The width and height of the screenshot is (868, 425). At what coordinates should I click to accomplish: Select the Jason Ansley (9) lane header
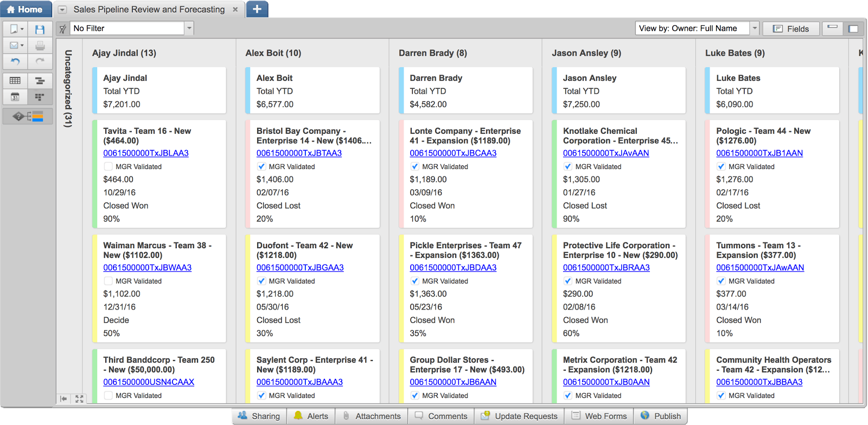click(586, 53)
